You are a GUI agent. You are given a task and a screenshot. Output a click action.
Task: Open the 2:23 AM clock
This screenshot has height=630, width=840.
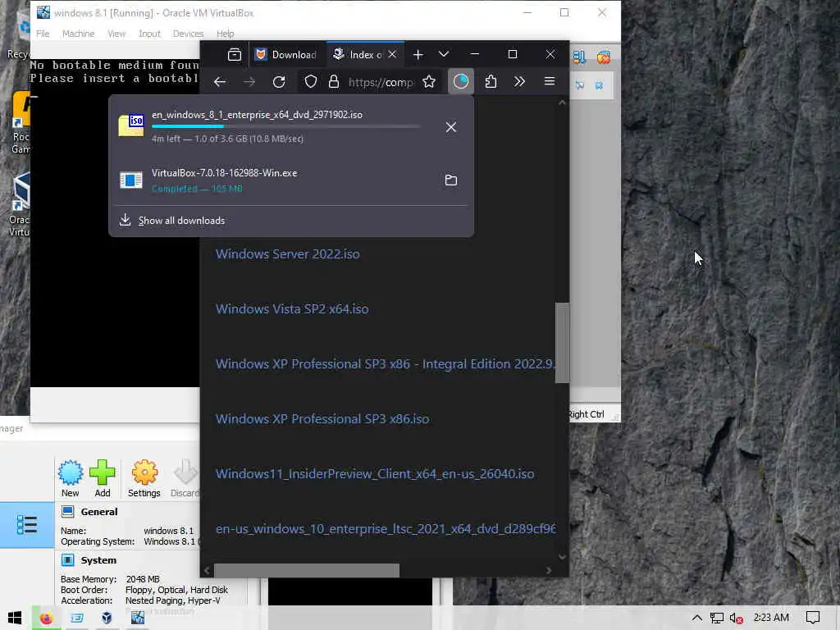coord(771,618)
